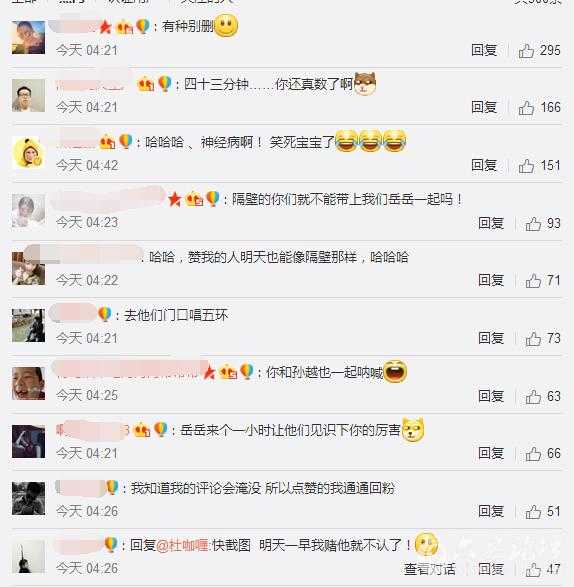Click the balloon badge on 去他们门口唱五环 comment

click(x=104, y=314)
